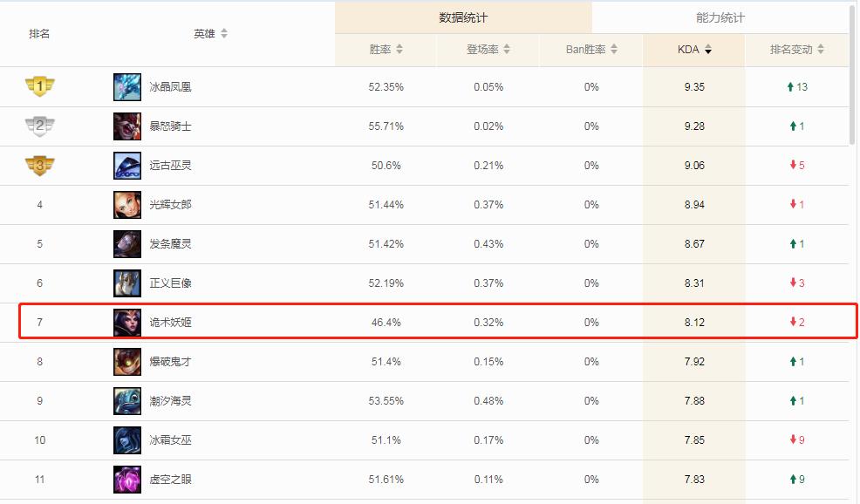The width and height of the screenshot is (860, 504).
Task: Open the 爆破鬼才 hero name link
Action: click(170, 362)
